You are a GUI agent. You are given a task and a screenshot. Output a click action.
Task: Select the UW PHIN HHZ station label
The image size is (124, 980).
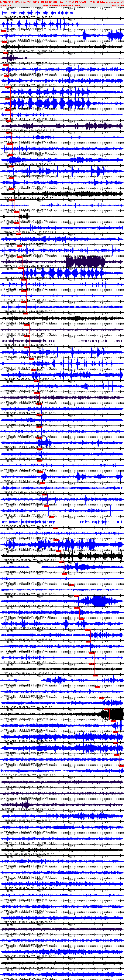(28, 719)
